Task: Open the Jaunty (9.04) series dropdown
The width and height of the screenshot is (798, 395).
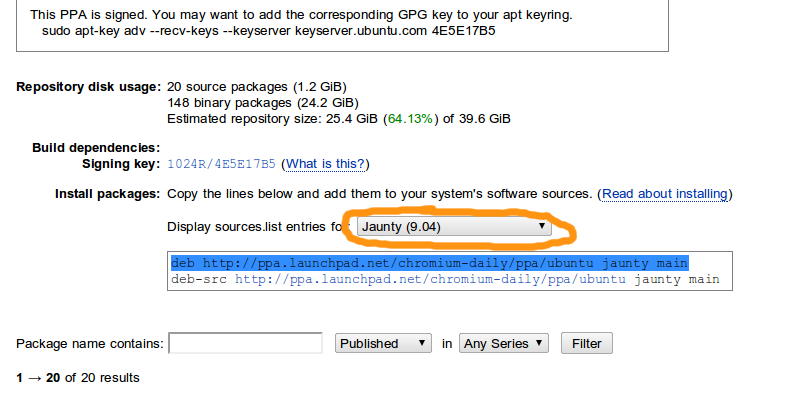Action: click(454, 227)
